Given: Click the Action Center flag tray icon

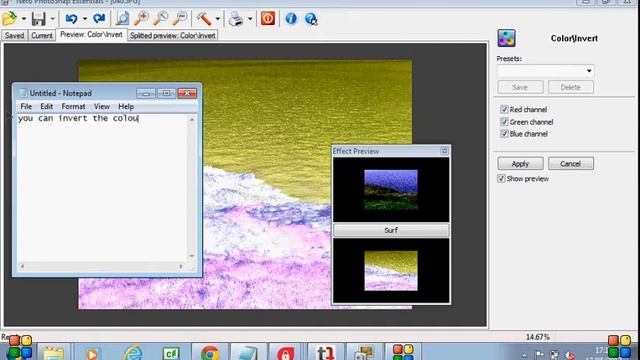Looking at the screenshot, I should pos(539,355).
